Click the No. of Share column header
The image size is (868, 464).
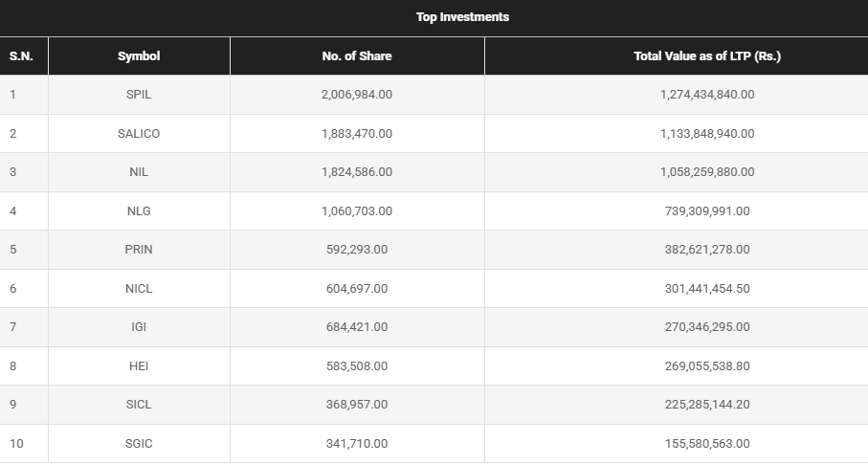coord(357,56)
